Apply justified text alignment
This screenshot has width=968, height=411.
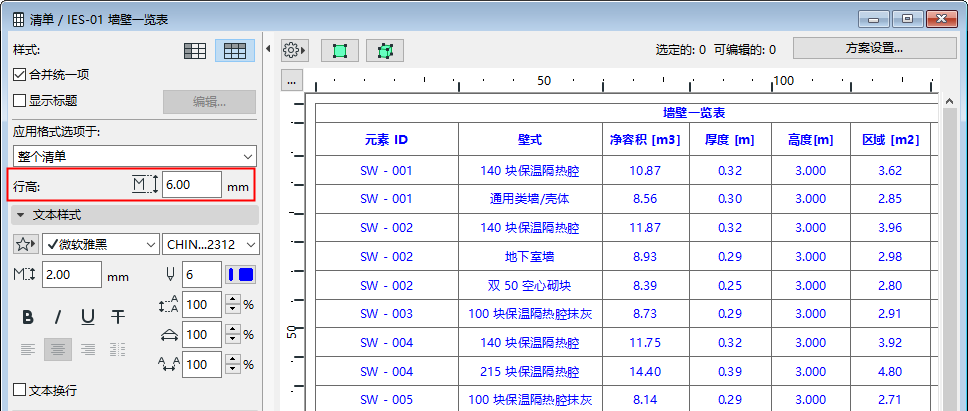(119, 349)
